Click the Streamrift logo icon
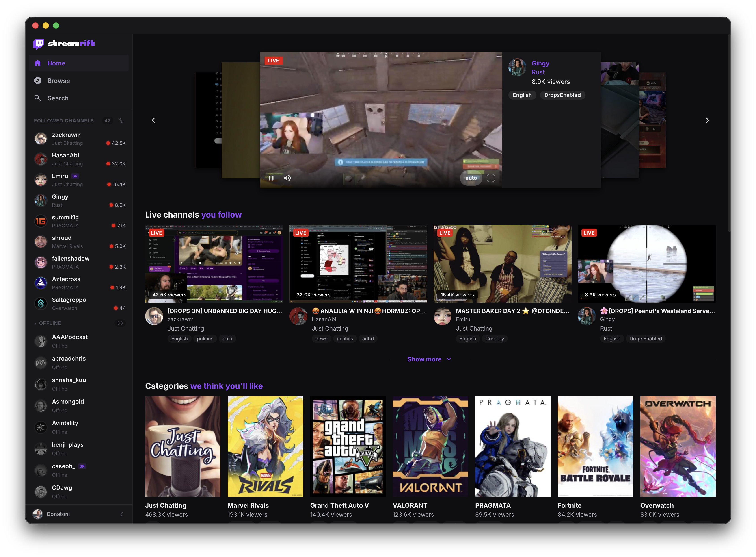 coord(38,44)
